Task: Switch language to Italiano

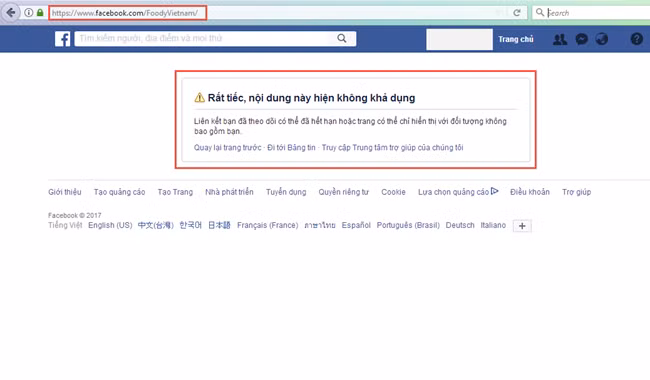Action: pos(493,225)
